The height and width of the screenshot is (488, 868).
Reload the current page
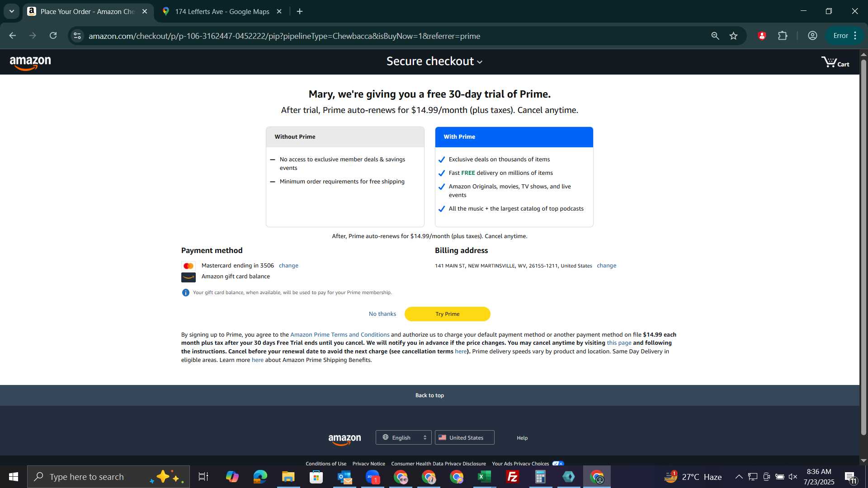point(53,36)
